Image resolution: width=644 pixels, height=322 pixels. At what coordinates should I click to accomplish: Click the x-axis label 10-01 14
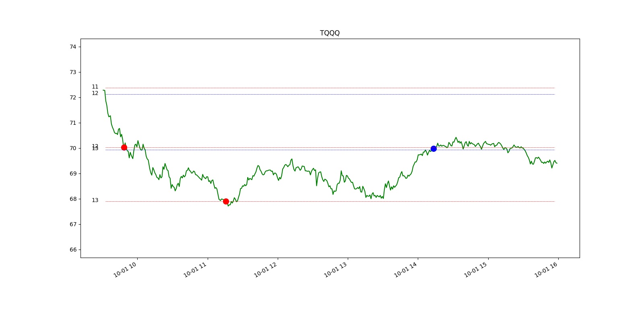click(x=406, y=269)
